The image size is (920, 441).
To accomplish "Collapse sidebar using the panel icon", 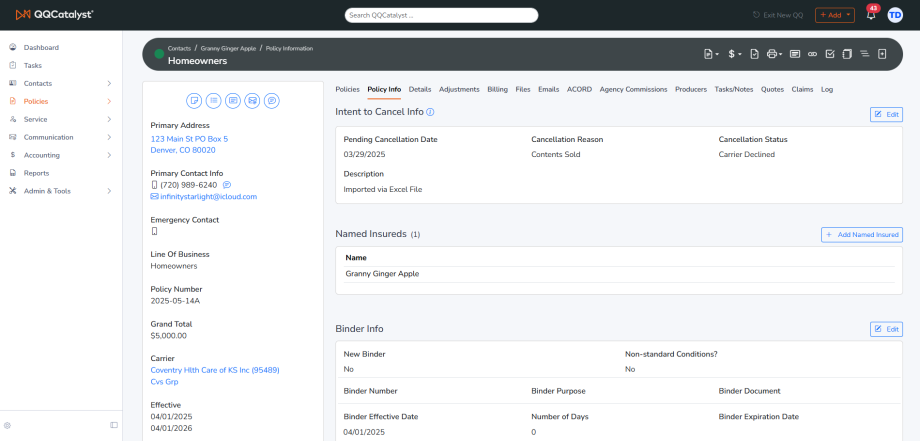I will click(x=114, y=425).
